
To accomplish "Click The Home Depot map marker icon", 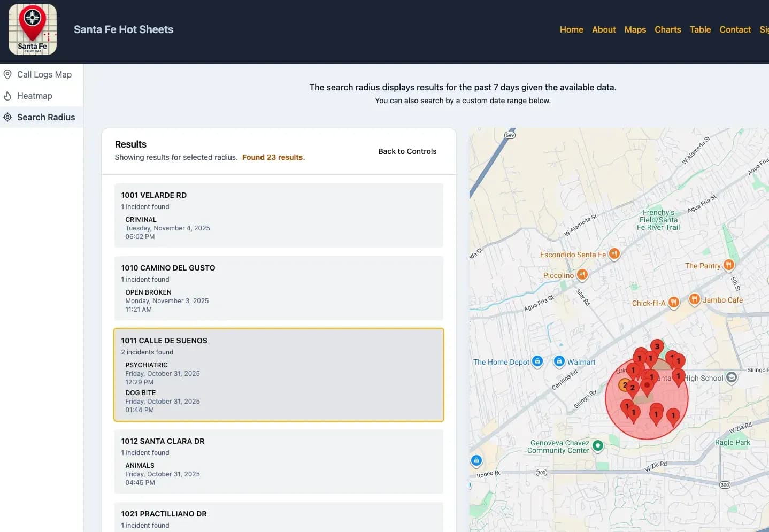I will click(x=537, y=361).
